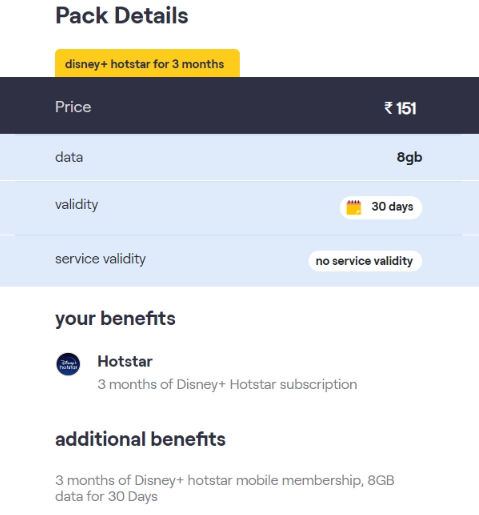Click the 30 days text in validity pill

coord(392,207)
